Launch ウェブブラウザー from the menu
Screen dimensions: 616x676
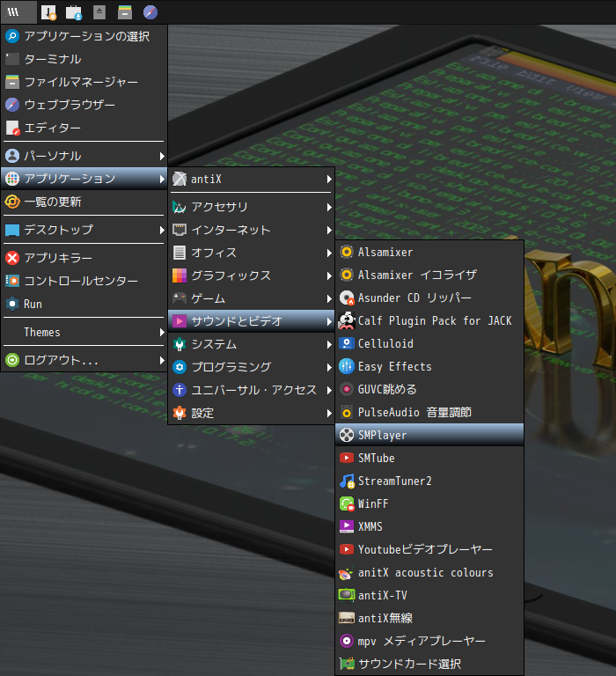point(84,105)
